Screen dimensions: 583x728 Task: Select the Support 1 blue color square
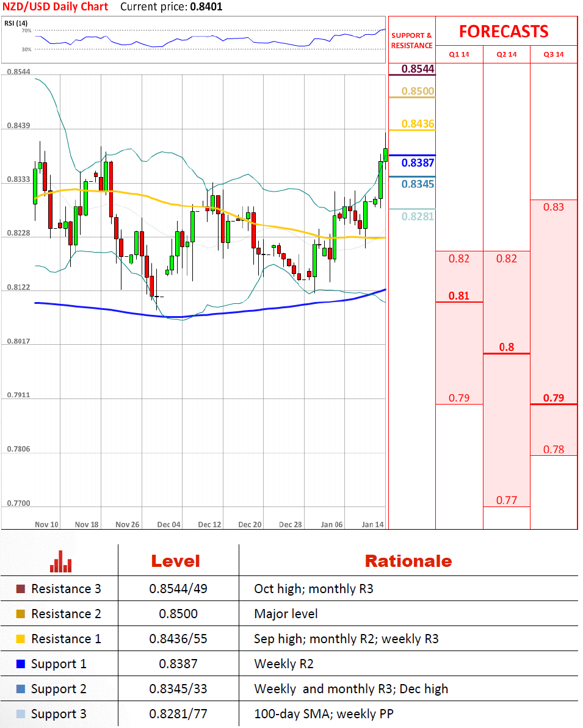[x=21, y=664]
